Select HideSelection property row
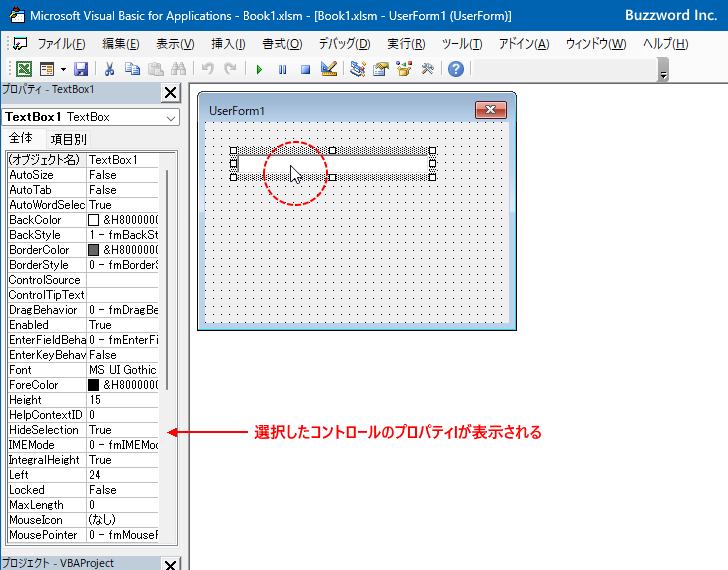 pos(83,430)
